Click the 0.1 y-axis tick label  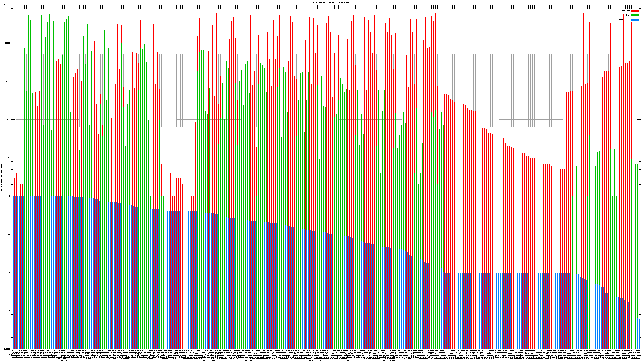tap(8, 234)
